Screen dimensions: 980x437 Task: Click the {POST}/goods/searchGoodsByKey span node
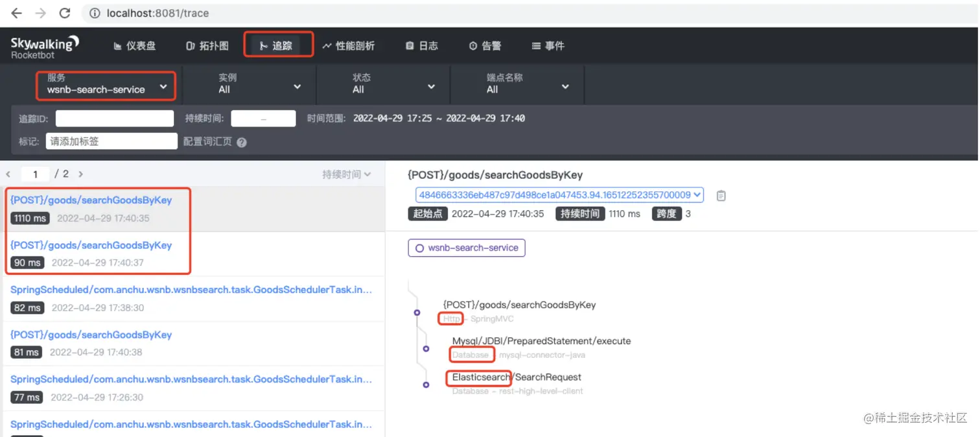[519, 305]
